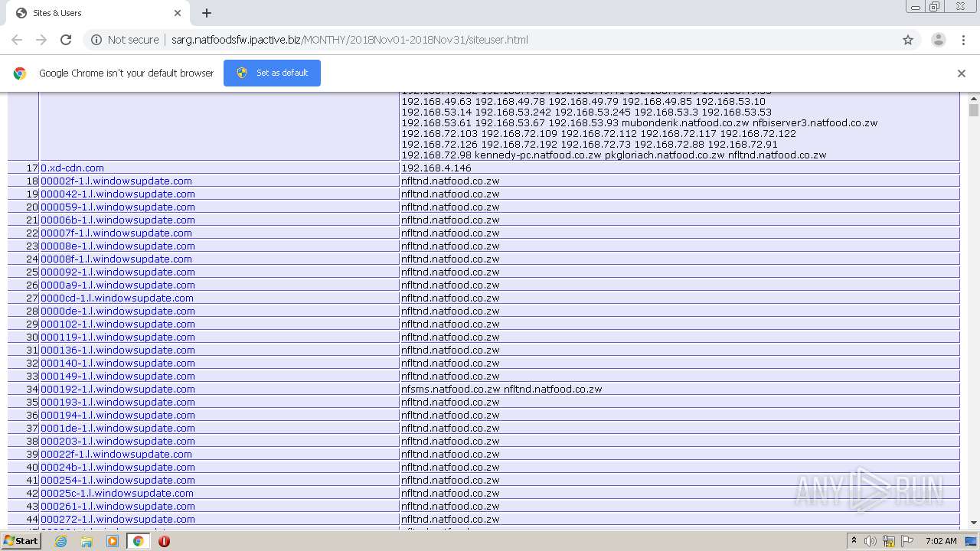Open Windows Explorer folder in taskbar

point(87,541)
